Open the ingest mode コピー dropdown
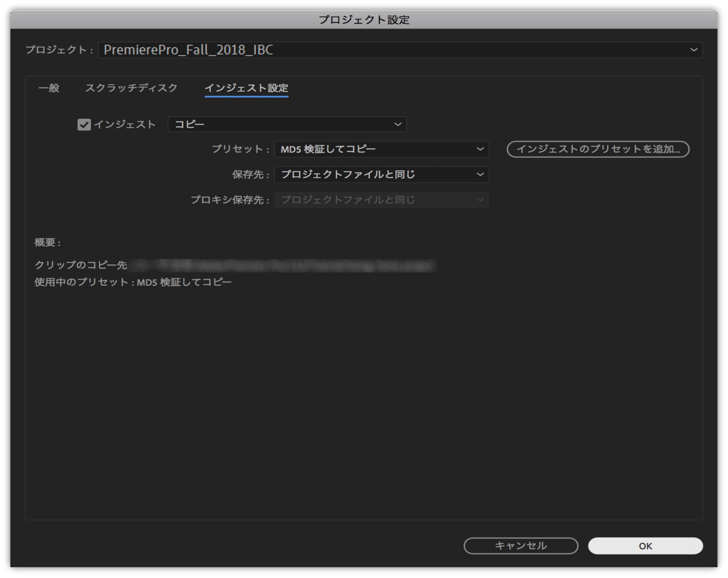 (x=287, y=124)
